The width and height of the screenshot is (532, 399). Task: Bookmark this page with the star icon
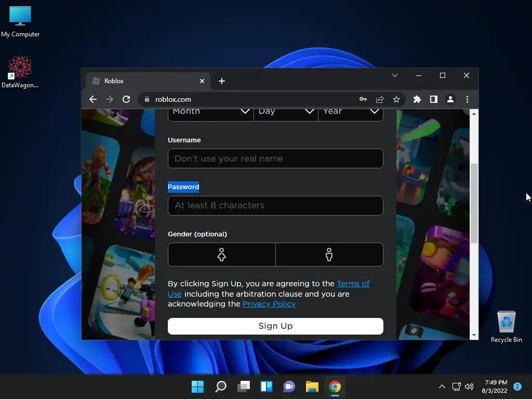click(396, 99)
